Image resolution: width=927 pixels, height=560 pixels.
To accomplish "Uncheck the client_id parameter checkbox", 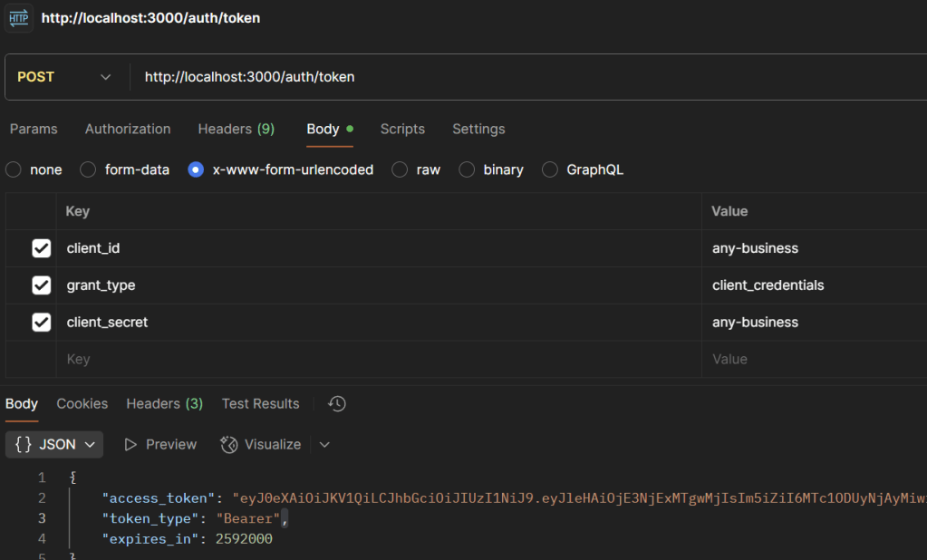I will tap(41, 248).
